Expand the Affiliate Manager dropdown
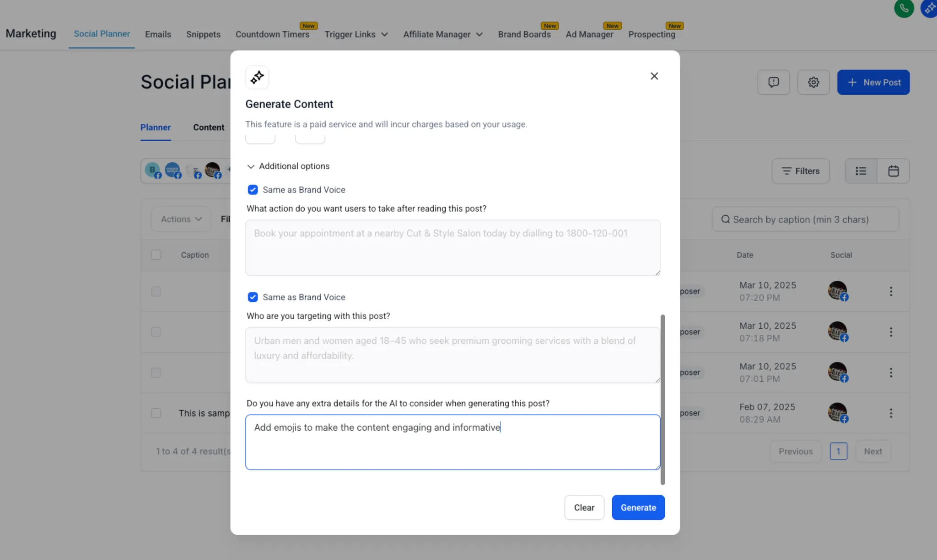 pyautogui.click(x=442, y=34)
